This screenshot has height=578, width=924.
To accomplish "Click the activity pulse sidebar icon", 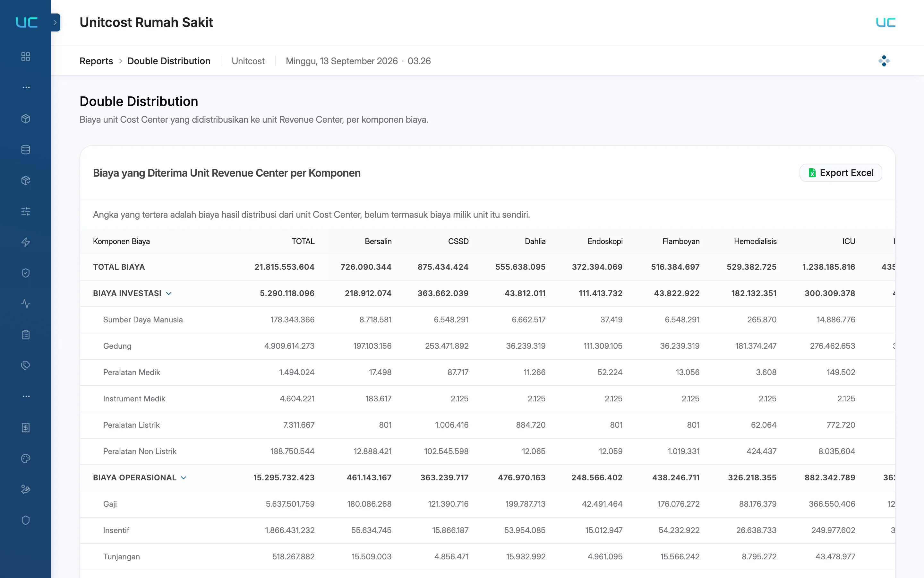I will (26, 304).
